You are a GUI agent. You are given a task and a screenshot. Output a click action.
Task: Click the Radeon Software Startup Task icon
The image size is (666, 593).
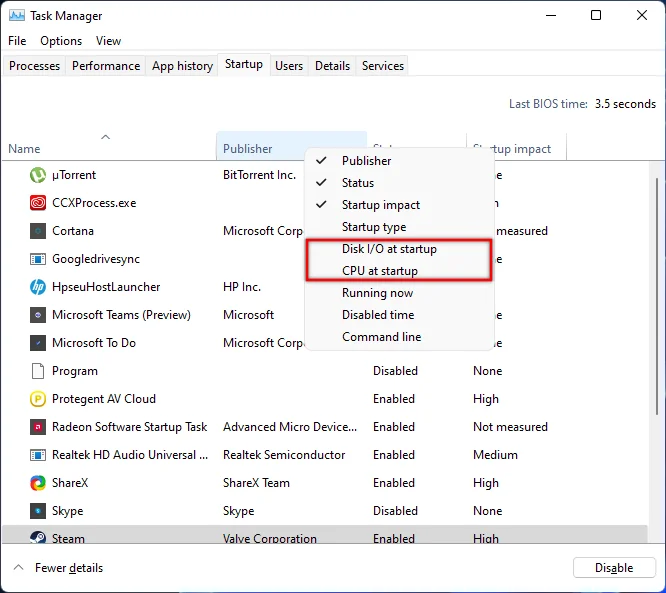(38, 427)
